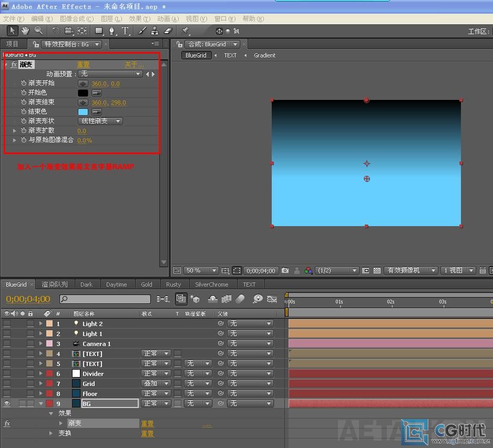This screenshot has width=493, height=448.
Task: Click Gradient breadcrumb in viewer
Action: coord(264,55)
